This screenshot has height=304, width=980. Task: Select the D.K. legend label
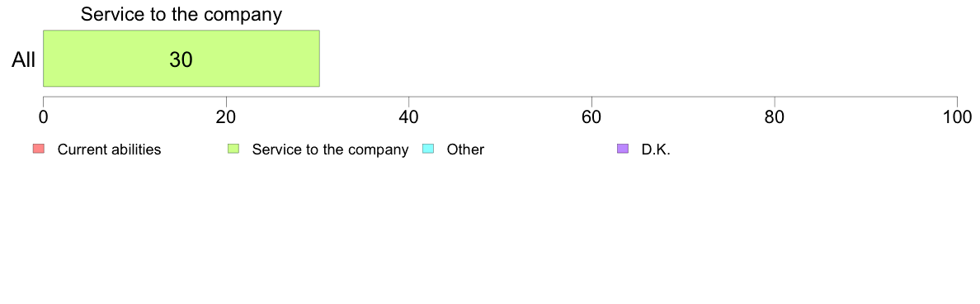click(656, 150)
